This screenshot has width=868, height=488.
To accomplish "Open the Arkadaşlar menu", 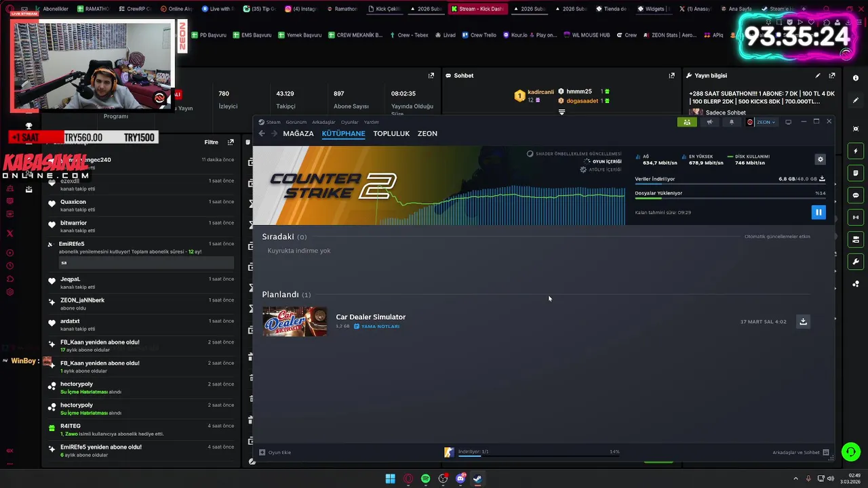I will point(323,122).
